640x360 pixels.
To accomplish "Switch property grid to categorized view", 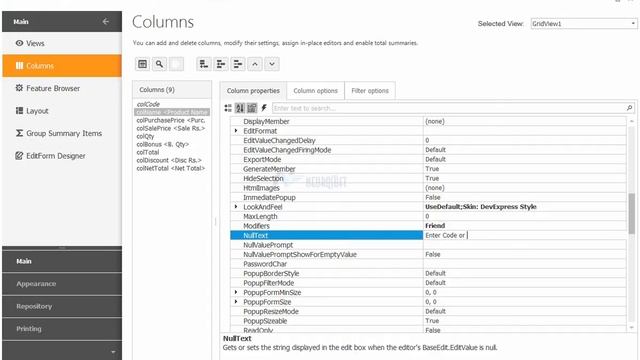I will tap(228, 108).
